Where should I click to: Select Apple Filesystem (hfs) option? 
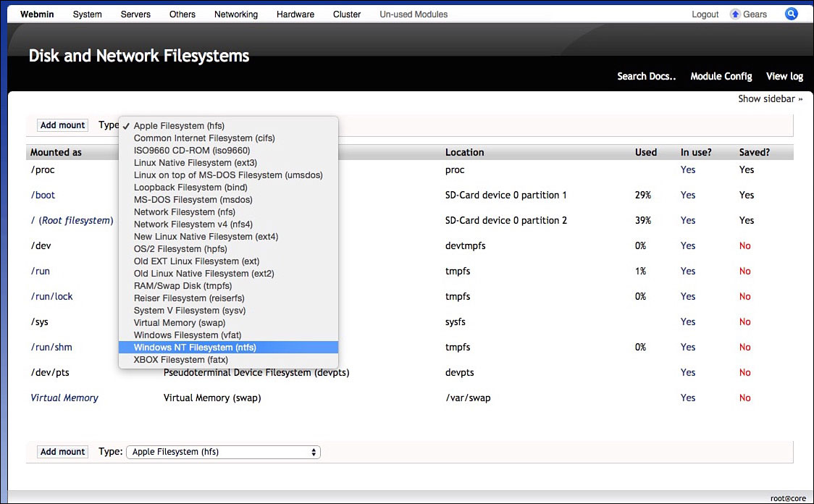[228, 125]
